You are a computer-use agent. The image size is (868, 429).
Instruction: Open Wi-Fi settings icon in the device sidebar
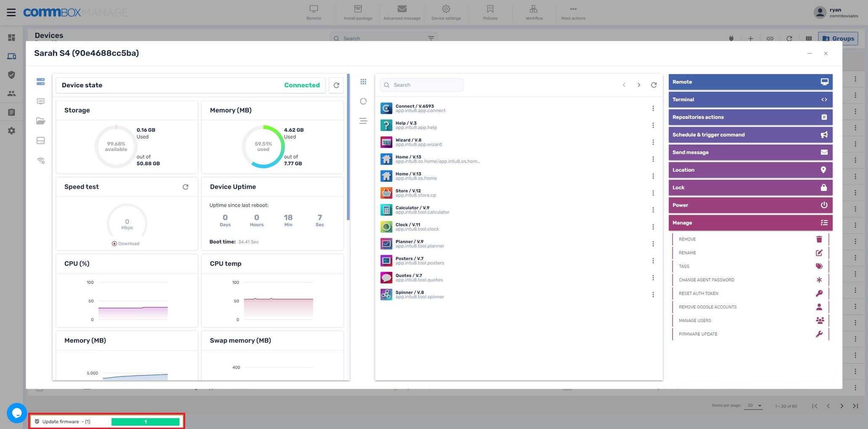pyautogui.click(x=40, y=161)
